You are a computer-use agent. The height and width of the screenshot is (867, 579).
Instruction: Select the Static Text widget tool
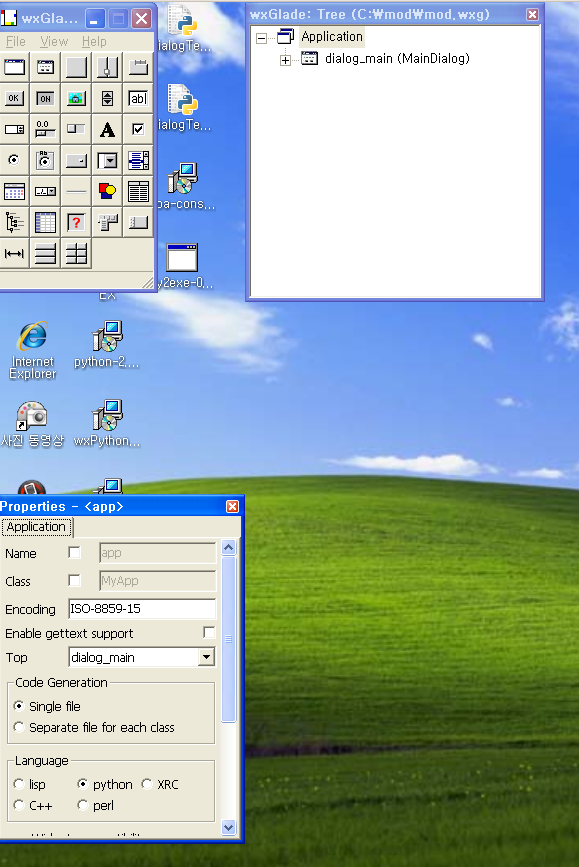click(107, 129)
